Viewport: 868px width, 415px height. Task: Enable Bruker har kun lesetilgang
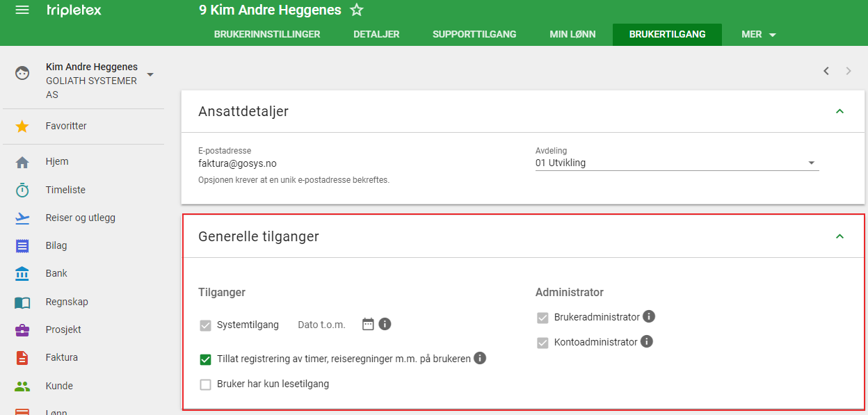tap(205, 384)
